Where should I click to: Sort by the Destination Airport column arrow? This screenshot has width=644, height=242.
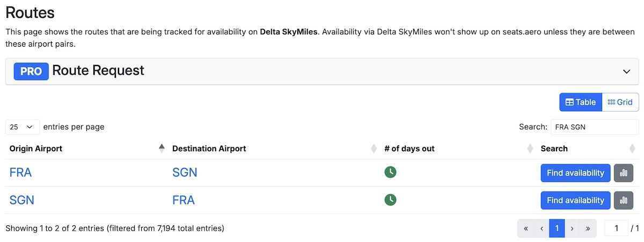coord(374,149)
